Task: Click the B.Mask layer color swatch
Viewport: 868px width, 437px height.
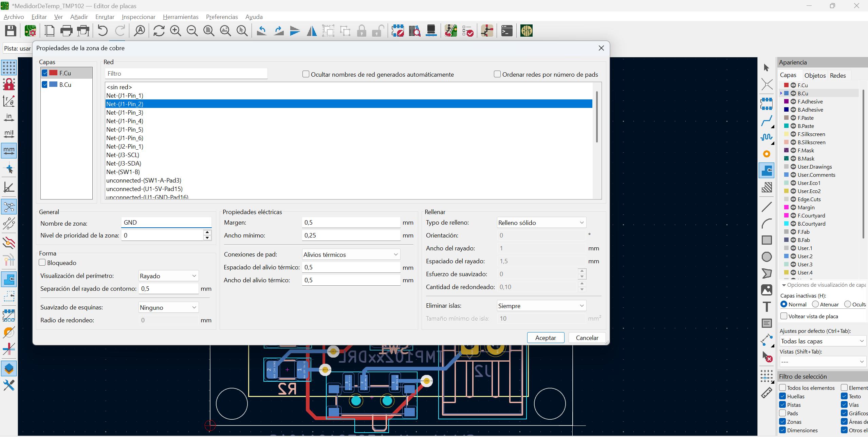Action: tap(786, 158)
